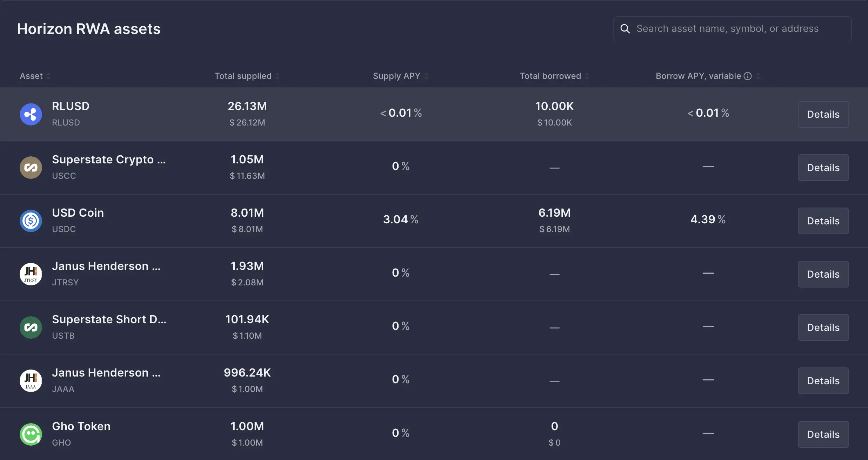868x460 pixels.
Task: Click the JAAA Janus Henderson token icon
Action: 31,381
